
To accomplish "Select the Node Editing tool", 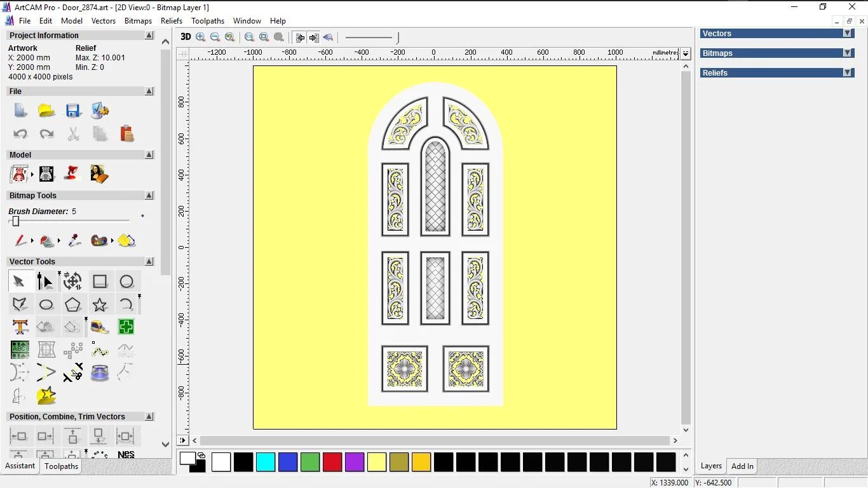I will tap(45, 281).
